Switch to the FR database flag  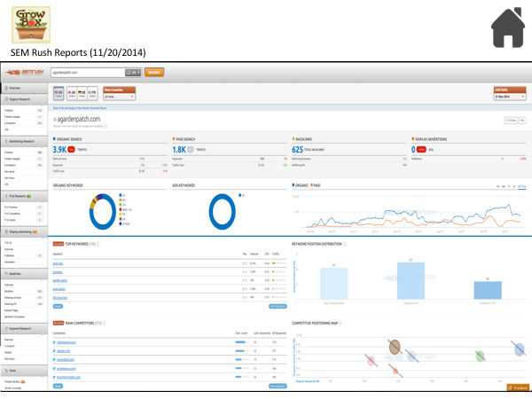[92, 93]
